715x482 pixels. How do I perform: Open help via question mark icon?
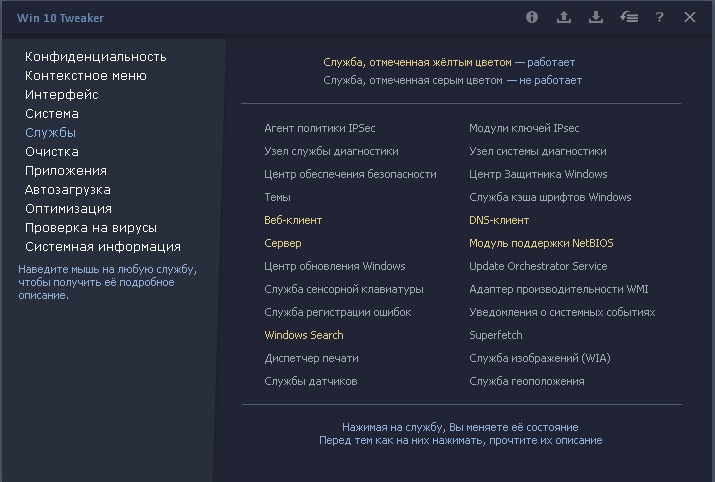click(659, 17)
